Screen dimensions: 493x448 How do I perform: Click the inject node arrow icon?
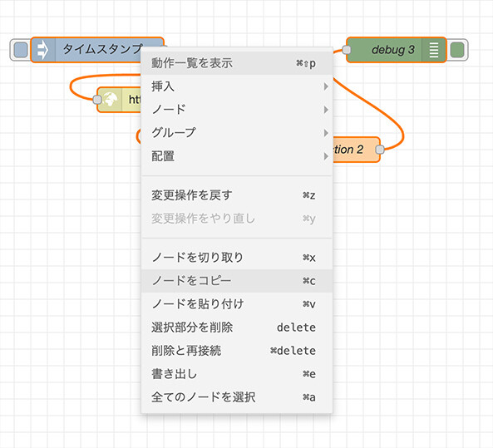point(42,50)
